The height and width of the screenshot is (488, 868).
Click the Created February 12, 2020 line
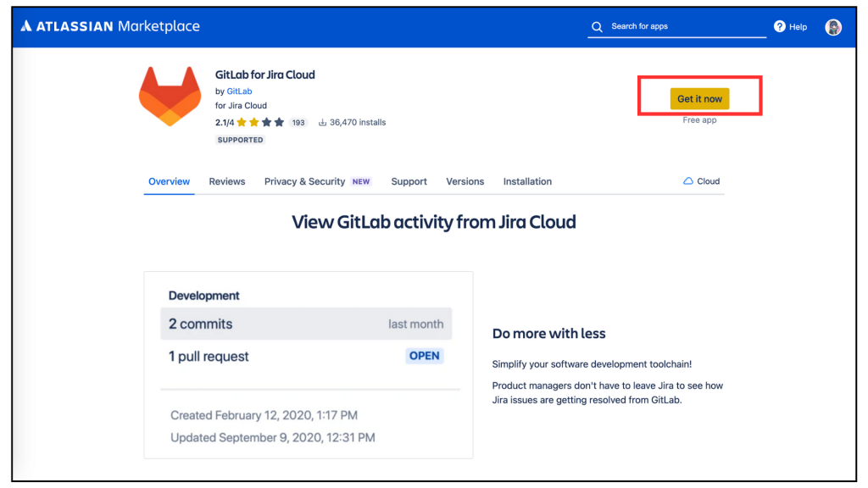pos(264,415)
